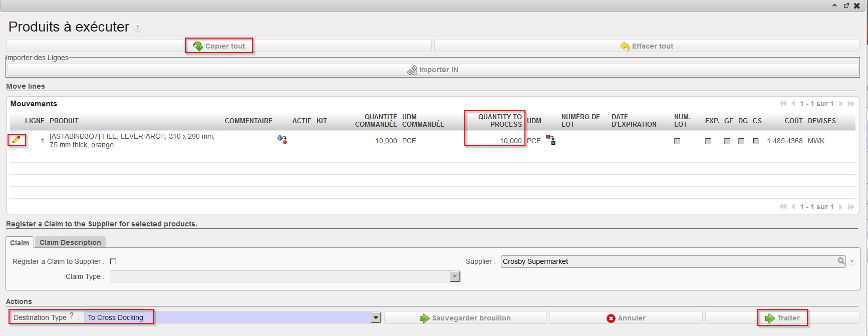
Task: Enable Register a Claim to Supplier checkbox
Action: (113, 261)
